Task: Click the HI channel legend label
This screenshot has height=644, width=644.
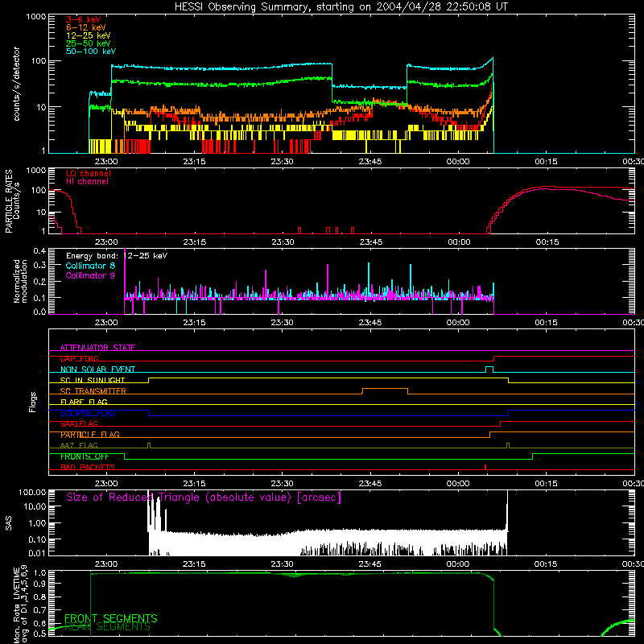Action: coord(87,181)
